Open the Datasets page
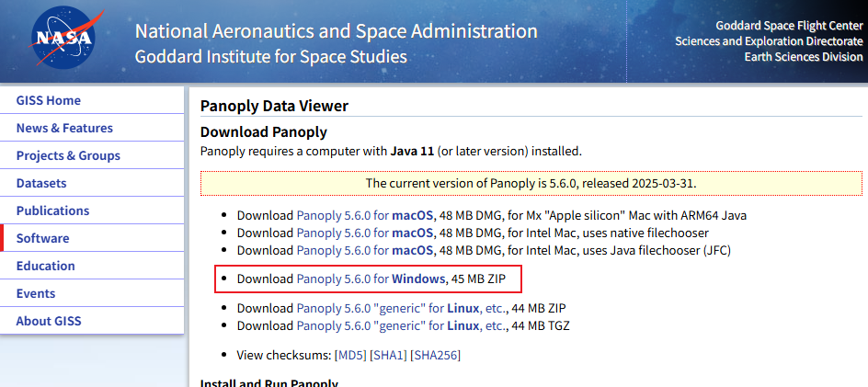Image resolution: width=868 pixels, height=387 pixels. coord(92,183)
